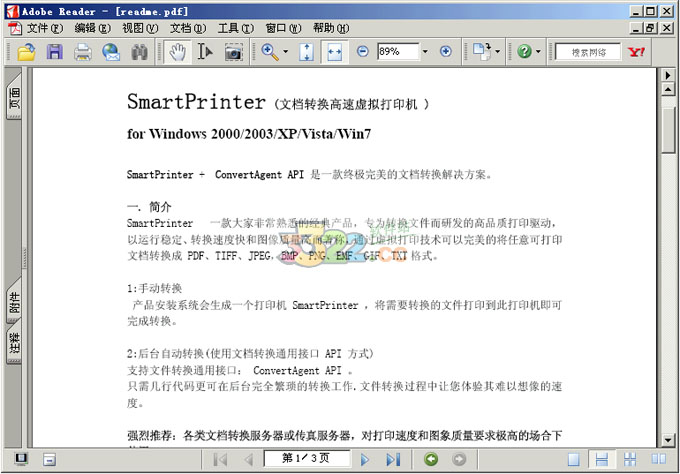Open the 注释 side panel tab

pos(14,343)
